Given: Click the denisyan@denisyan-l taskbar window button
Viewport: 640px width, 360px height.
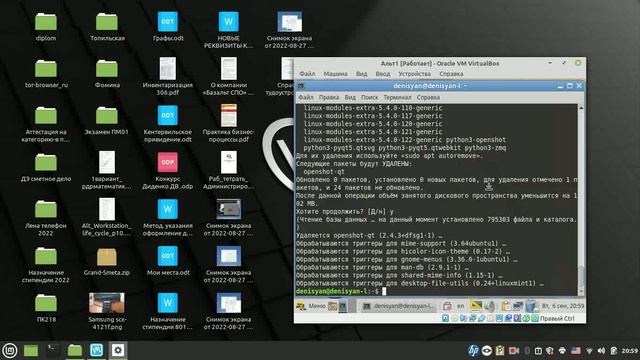Looking at the screenshot, I should pos(398,306).
